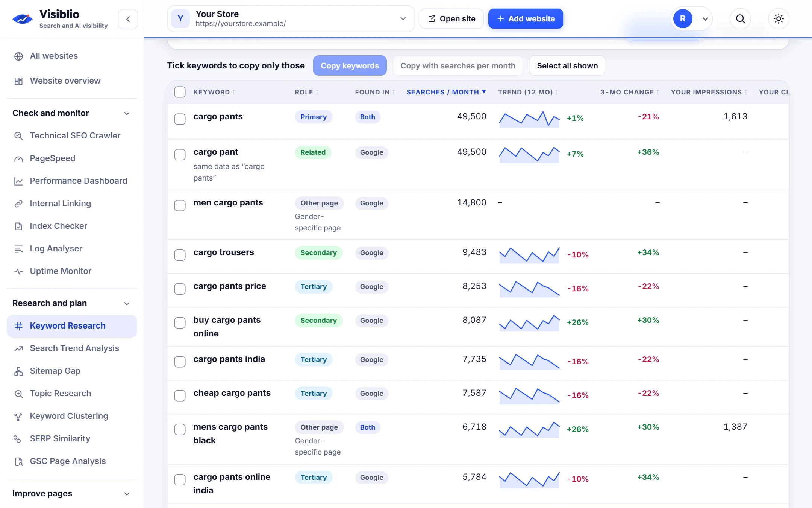This screenshot has height=508, width=812.
Task: Click the Select all shown button
Action: [567, 66]
